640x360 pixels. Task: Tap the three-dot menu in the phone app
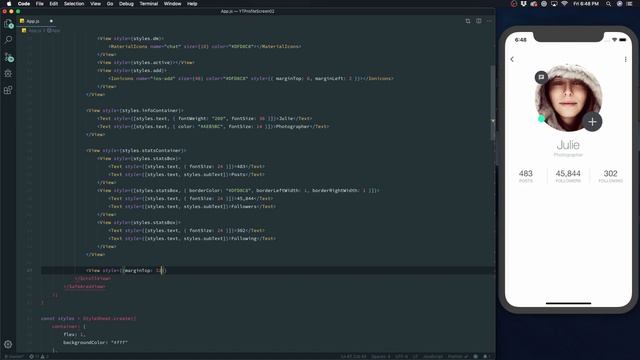pyautogui.click(x=625, y=59)
